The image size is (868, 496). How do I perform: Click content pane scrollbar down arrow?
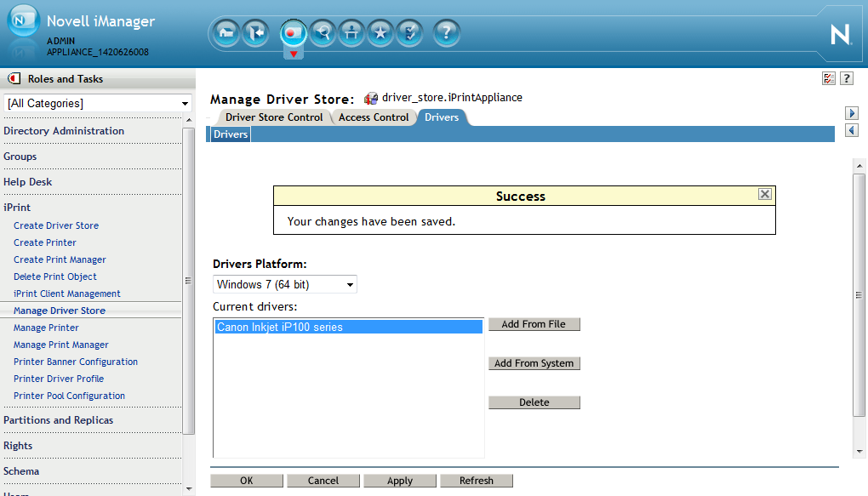(859, 451)
